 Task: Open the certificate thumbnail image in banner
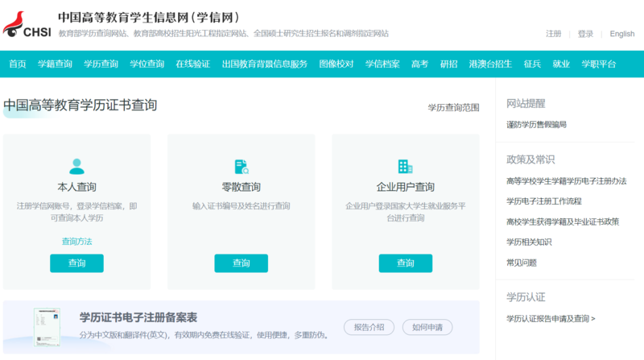click(x=47, y=326)
